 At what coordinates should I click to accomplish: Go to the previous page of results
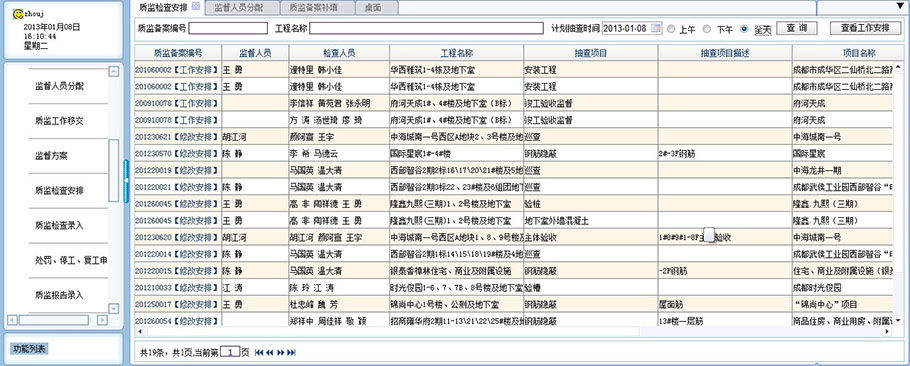pyautogui.click(x=270, y=353)
